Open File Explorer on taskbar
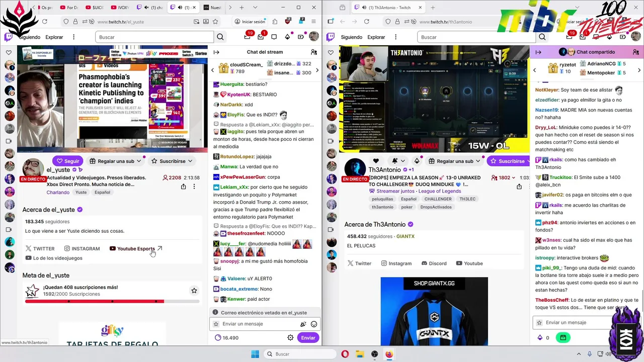644x362 pixels. click(x=360, y=354)
